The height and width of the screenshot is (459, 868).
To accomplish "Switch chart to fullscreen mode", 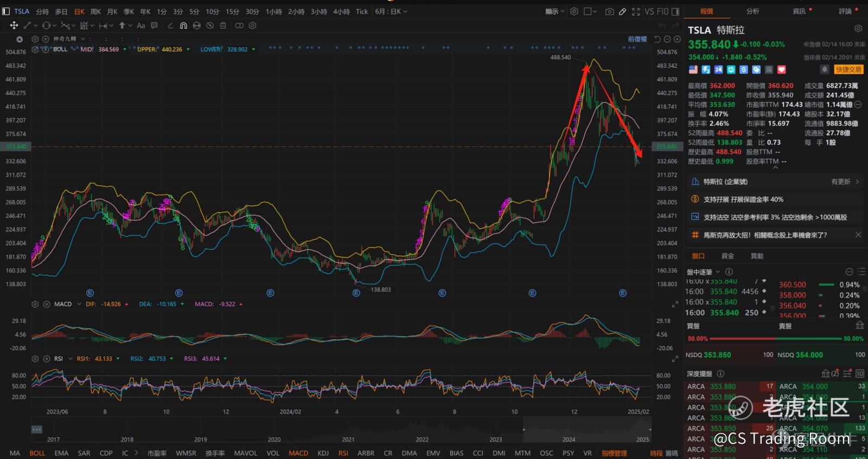I will [636, 11].
